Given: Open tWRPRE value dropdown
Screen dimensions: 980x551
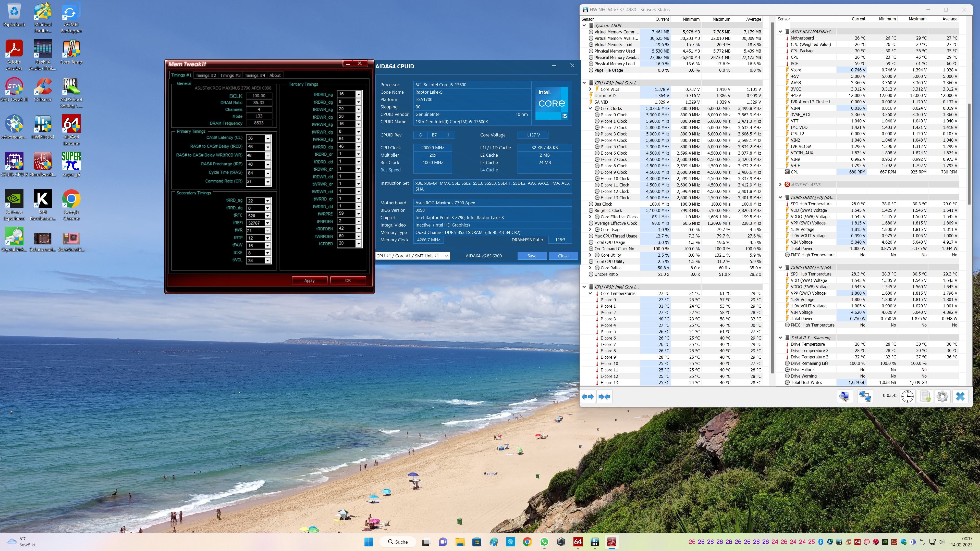Looking at the screenshot, I should tap(358, 214).
